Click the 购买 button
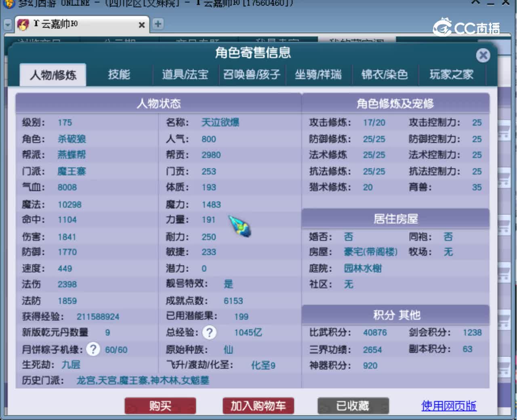Viewport: 517px width, 420px height. coord(160,406)
